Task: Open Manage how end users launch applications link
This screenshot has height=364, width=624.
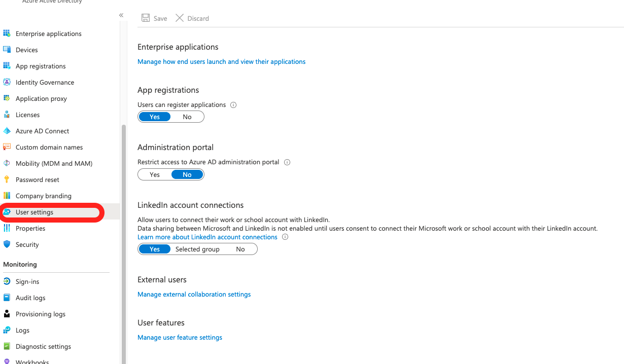Action: (221, 61)
